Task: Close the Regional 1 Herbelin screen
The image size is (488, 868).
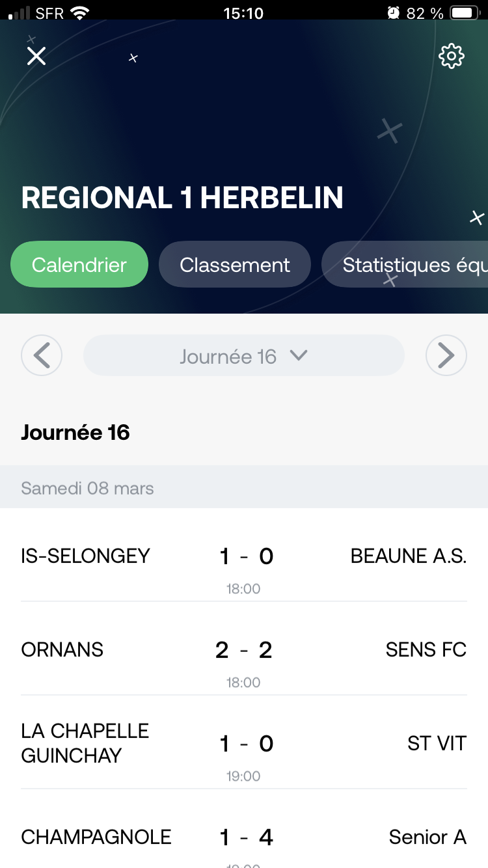Action: [36, 56]
